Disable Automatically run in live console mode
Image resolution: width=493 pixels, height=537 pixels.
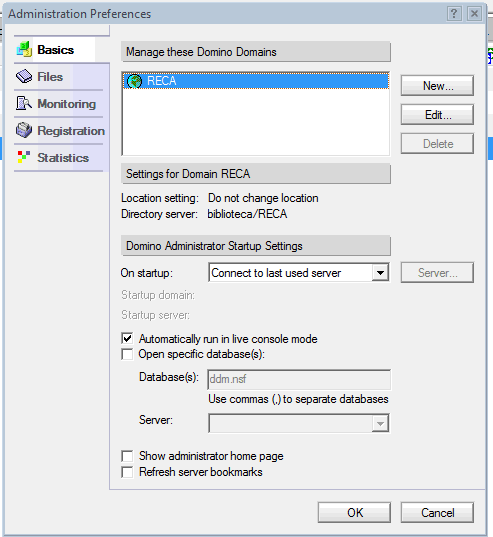pyautogui.click(x=127, y=339)
